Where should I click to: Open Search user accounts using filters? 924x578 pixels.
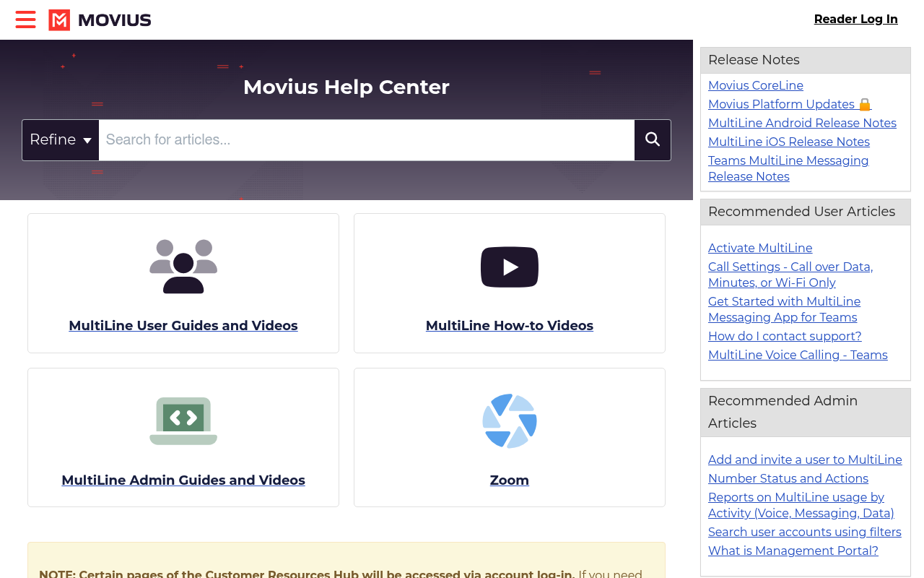click(805, 532)
